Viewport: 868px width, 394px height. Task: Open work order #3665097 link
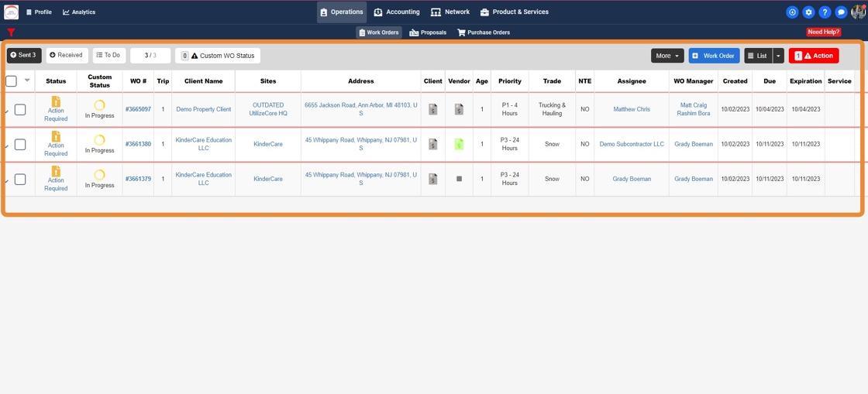[x=138, y=109]
